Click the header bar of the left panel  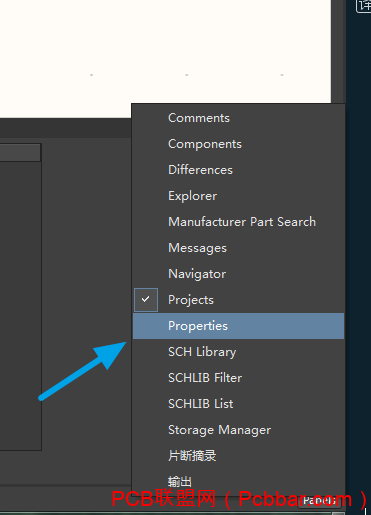(x=20, y=153)
